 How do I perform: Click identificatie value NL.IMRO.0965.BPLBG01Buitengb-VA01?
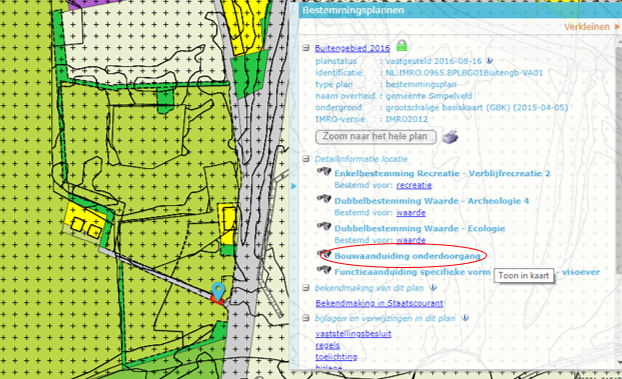click(x=464, y=73)
